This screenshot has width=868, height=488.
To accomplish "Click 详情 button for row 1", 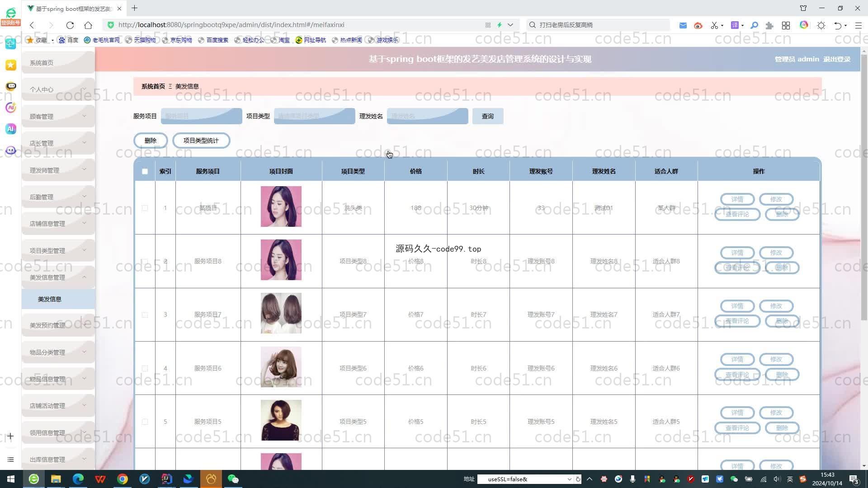I will [737, 199].
